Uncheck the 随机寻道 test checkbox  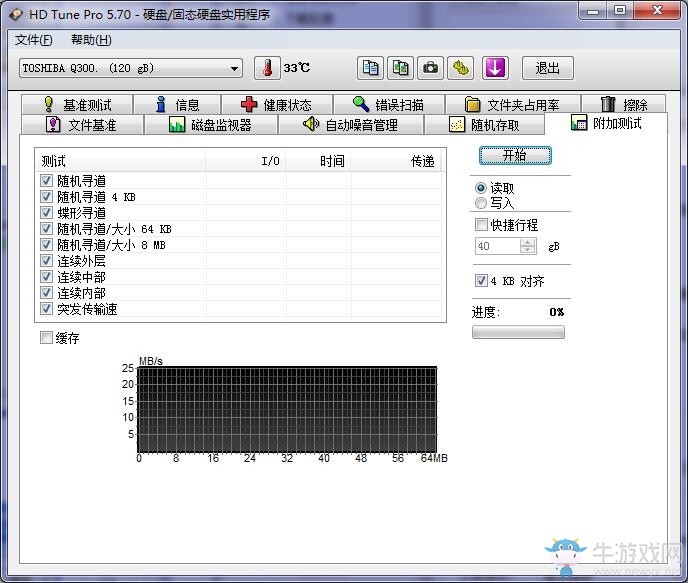[47, 180]
